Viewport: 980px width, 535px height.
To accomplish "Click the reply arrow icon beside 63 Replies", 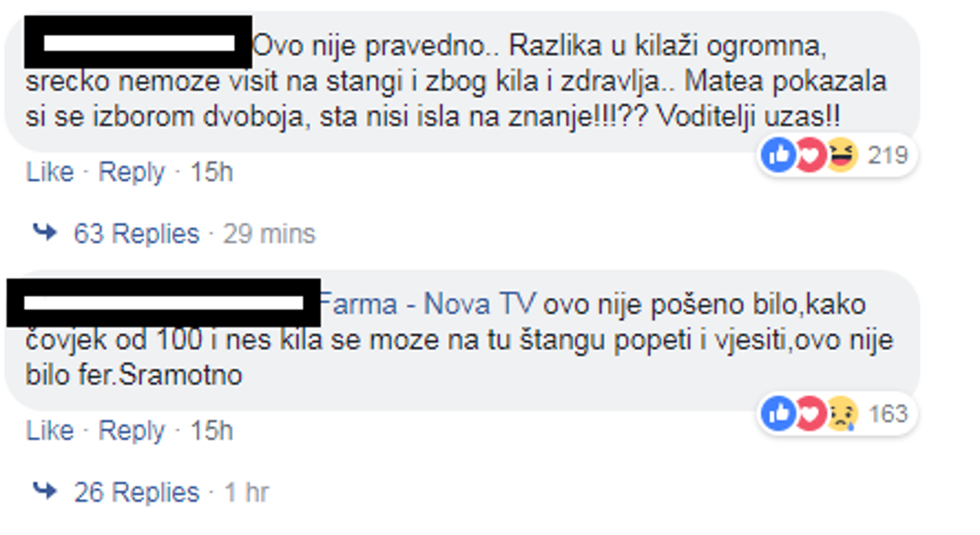I will [45, 232].
